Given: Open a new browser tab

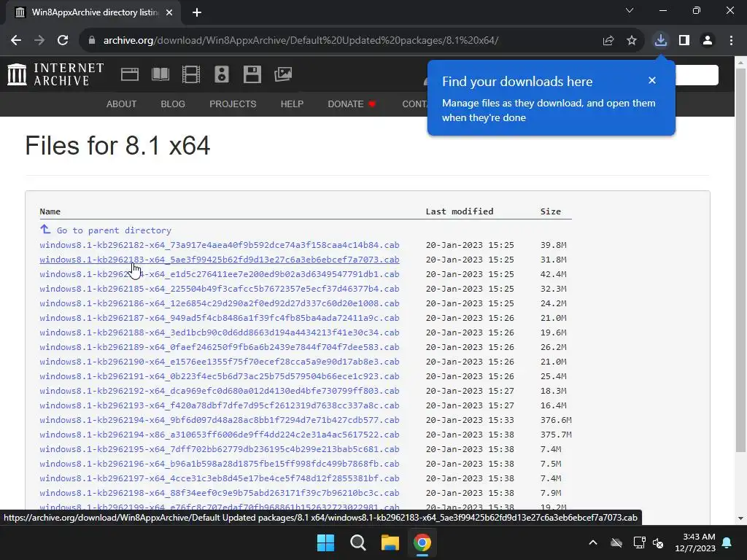Looking at the screenshot, I should coord(197,12).
